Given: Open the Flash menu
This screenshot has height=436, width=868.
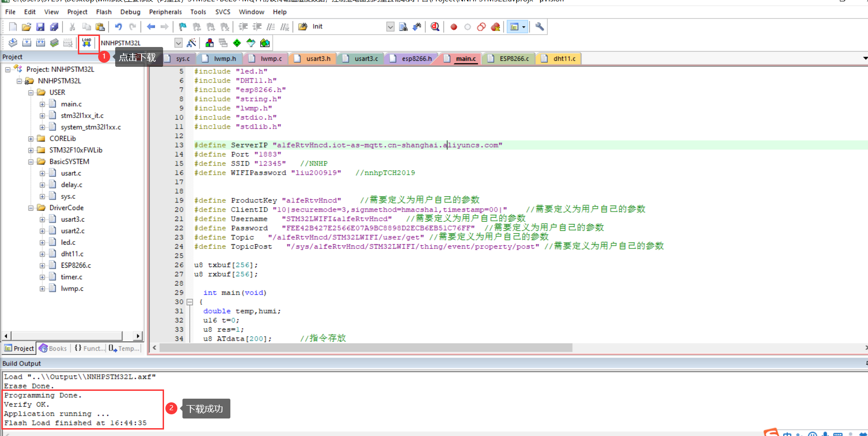Looking at the screenshot, I should 104,12.
